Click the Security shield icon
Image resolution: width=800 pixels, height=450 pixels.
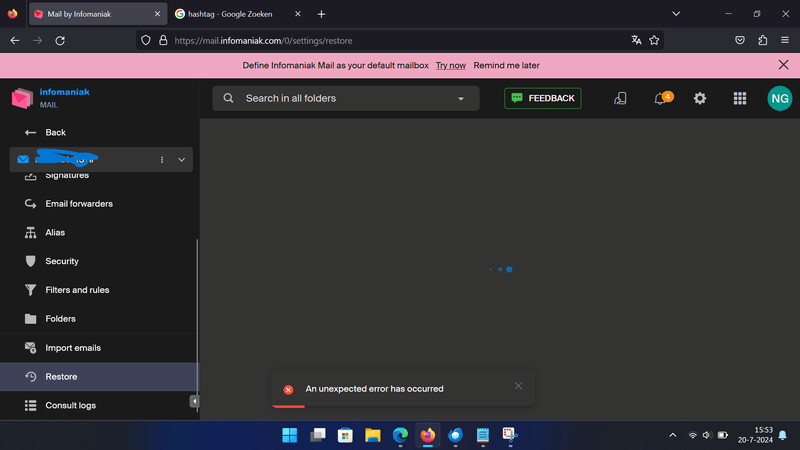30,261
